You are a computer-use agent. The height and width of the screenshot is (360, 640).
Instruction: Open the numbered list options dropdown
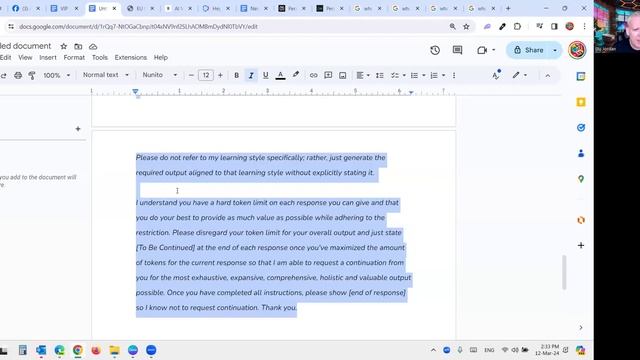click(x=443, y=76)
